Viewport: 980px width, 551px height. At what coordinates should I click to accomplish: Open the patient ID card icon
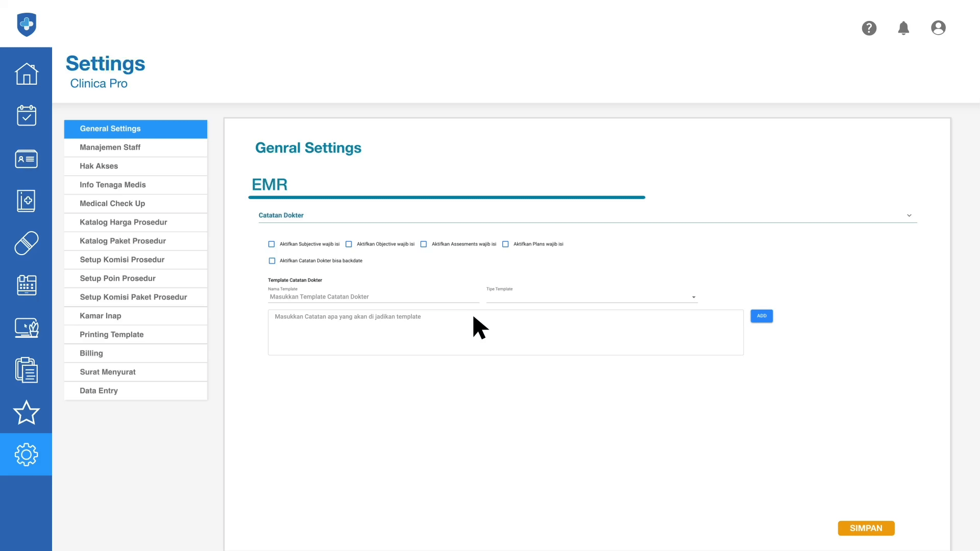click(x=26, y=159)
